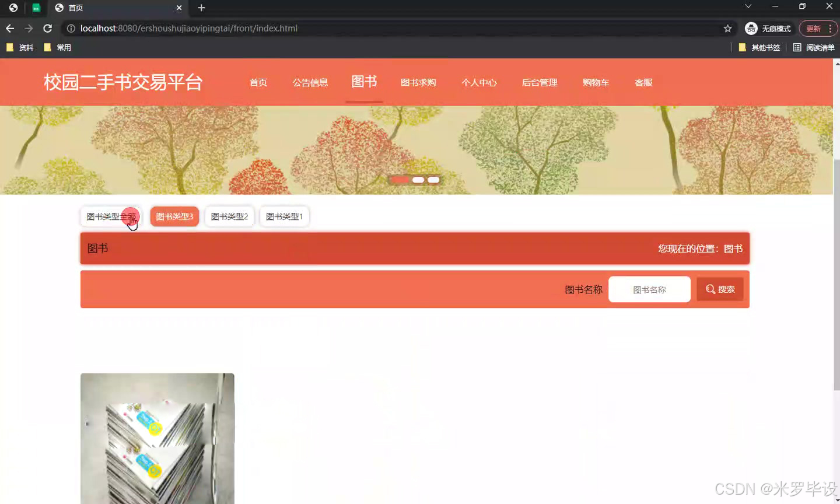Click the banner image of colorful trees
Viewport: 840px width, 504px height.
pos(416,150)
